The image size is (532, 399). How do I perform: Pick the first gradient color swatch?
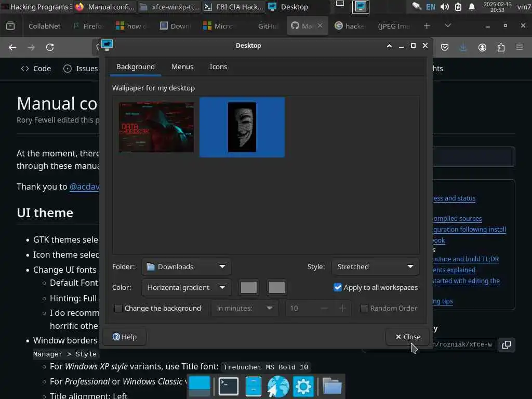[249, 287]
